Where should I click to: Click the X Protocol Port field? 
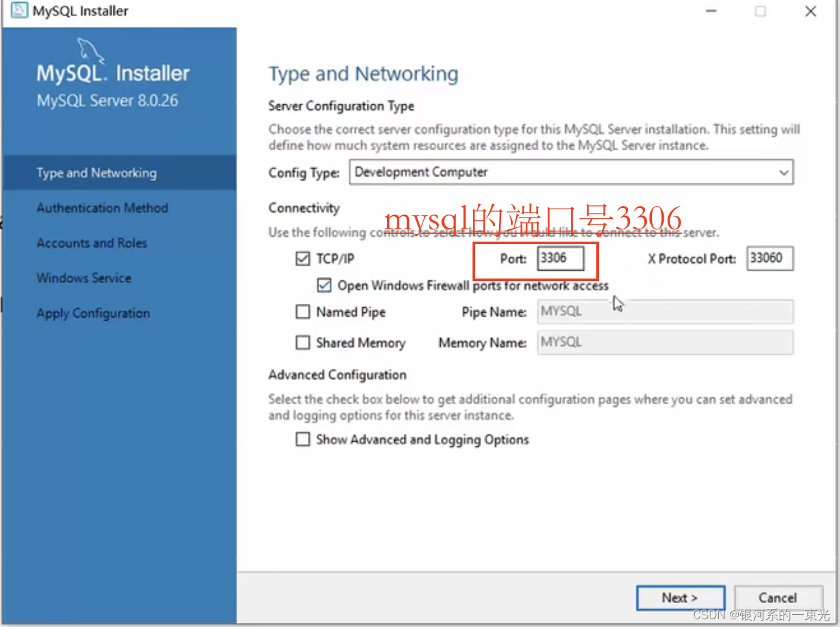point(770,258)
